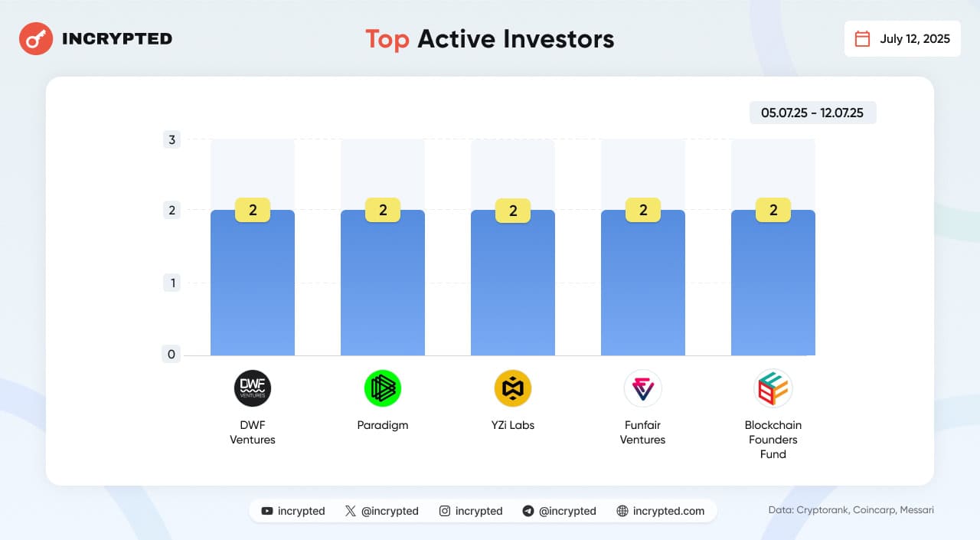Click the yellow YZi Labs logo
Screen dimensions: 980x540
513,388
